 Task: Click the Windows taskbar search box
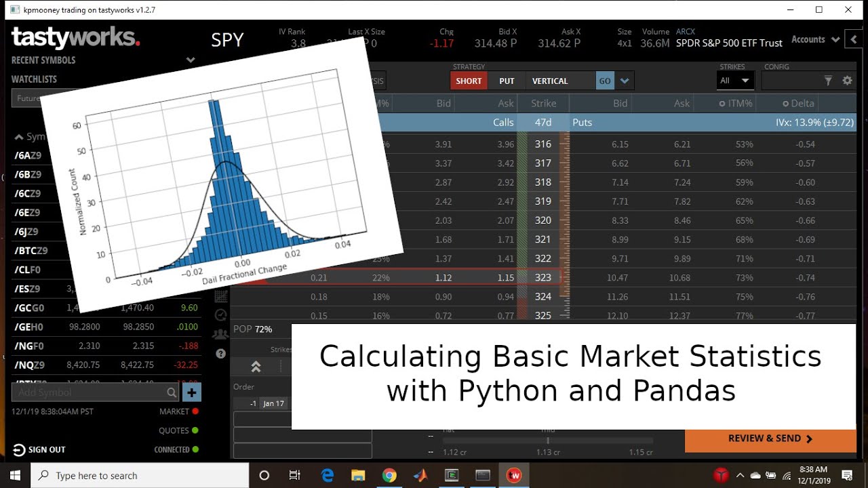140,475
